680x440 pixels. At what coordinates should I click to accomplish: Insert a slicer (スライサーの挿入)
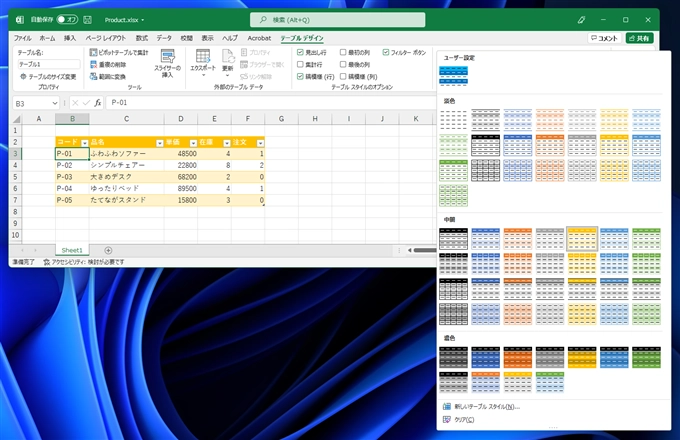167,64
